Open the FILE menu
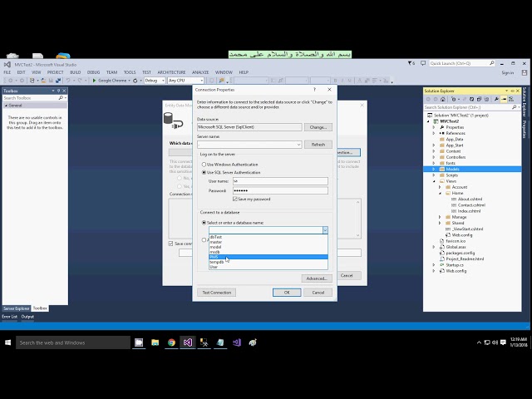This screenshot has width=532, height=399. [7, 72]
